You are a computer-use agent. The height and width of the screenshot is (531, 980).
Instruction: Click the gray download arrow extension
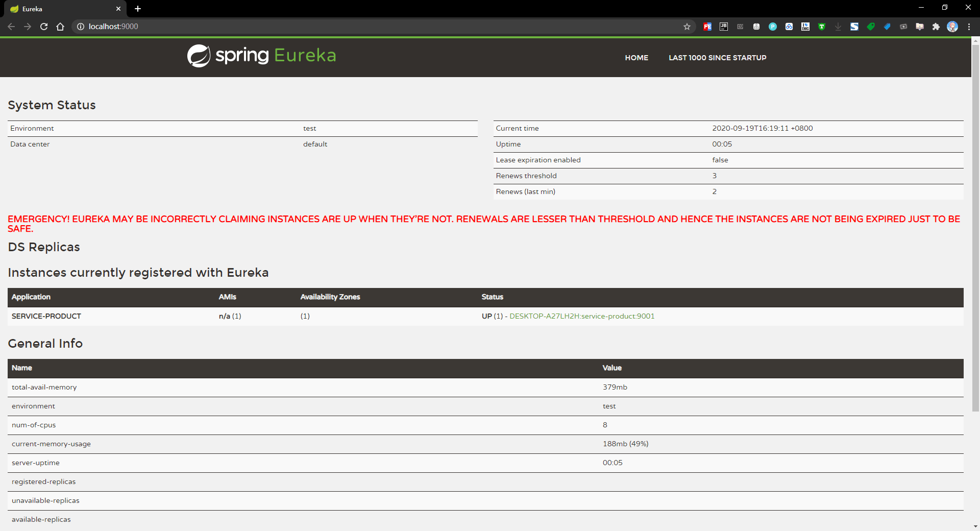(x=838, y=27)
